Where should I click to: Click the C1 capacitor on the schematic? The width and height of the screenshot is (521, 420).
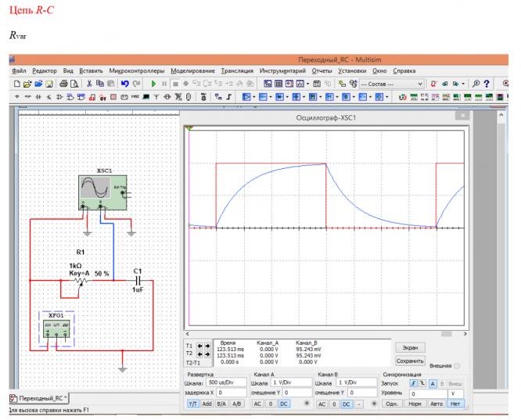[x=138, y=281]
